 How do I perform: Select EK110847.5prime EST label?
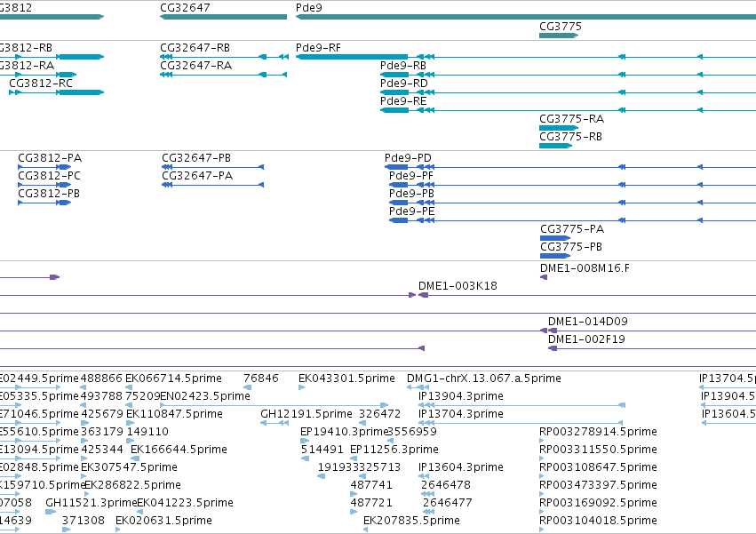[x=174, y=414]
